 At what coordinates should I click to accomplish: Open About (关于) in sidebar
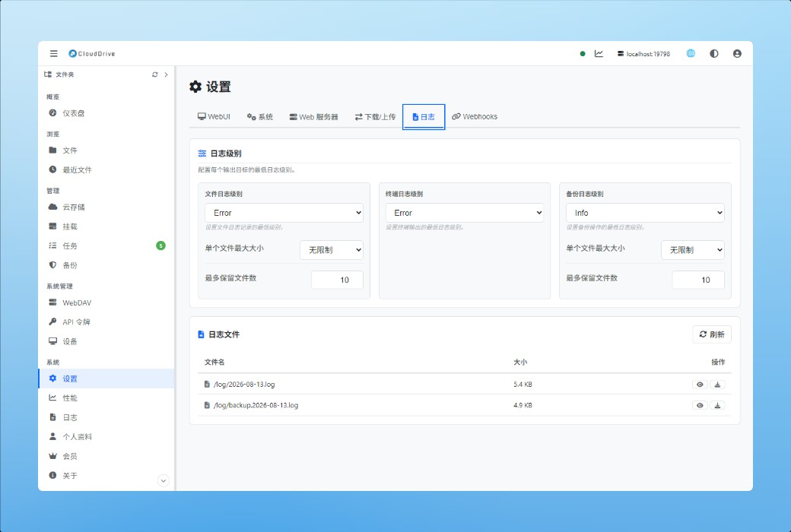pos(106,476)
